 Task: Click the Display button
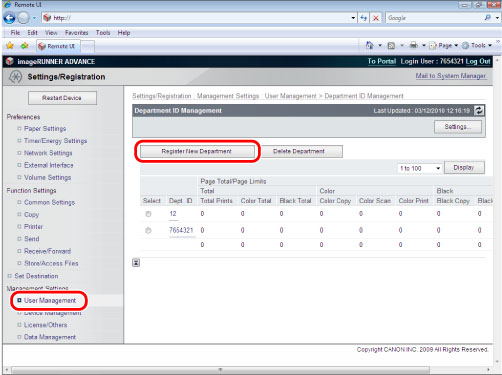464,168
